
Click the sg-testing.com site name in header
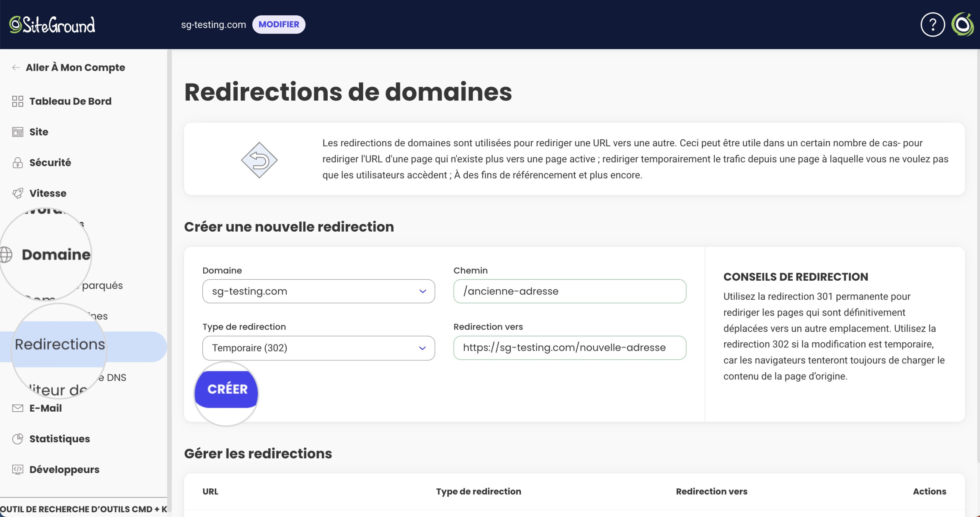(213, 25)
